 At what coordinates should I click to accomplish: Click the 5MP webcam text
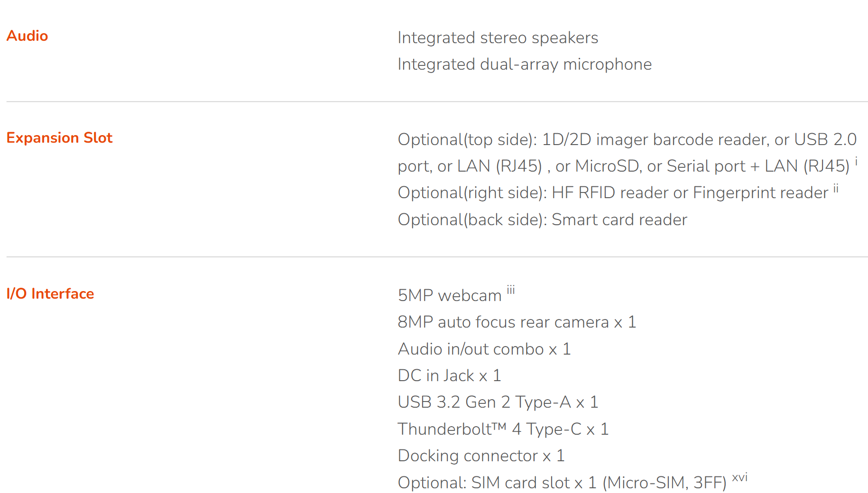tap(450, 296)
